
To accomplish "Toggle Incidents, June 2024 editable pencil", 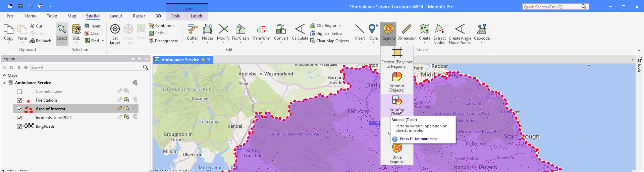I will pos(119,117).
